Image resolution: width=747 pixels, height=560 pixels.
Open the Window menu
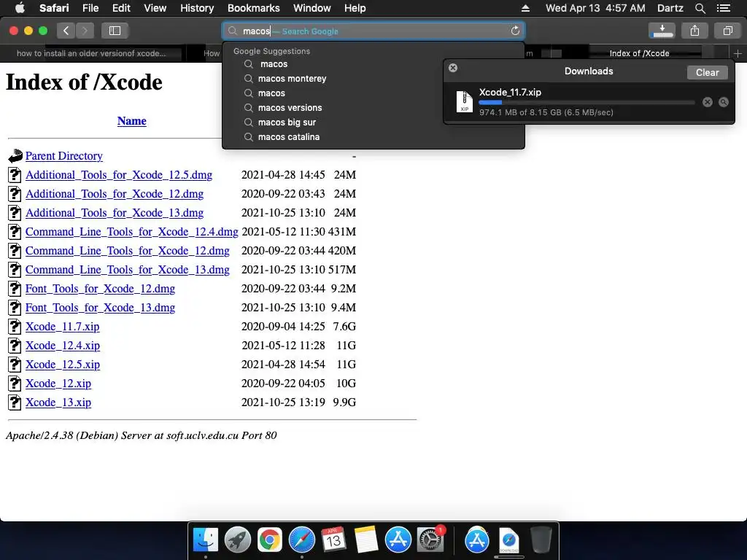[x=312, y=8]
